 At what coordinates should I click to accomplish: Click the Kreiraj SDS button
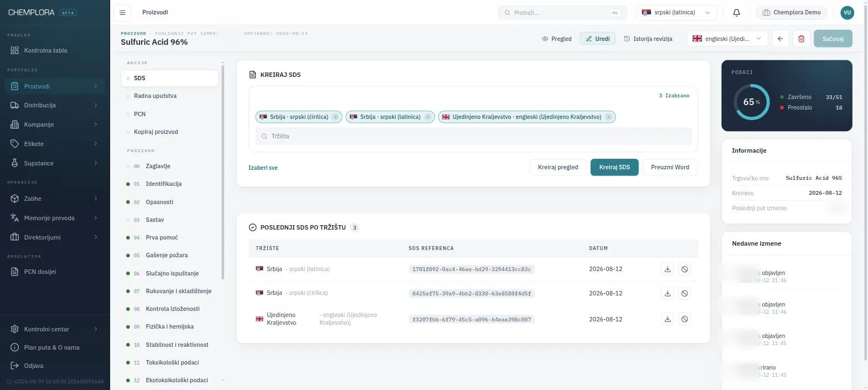tap(614, 167)
